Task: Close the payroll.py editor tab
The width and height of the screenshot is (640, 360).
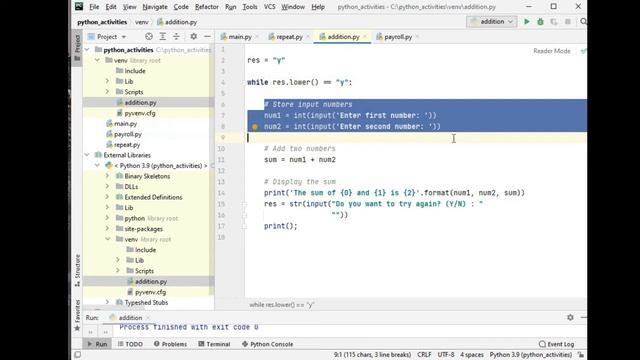Action: pyautogui.click(x=417, y=37)
